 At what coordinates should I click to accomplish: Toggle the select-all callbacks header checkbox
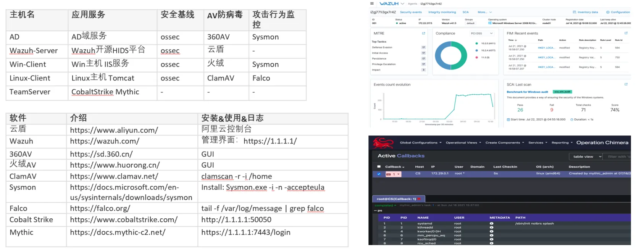pyautogui.click(x=379, y=167)
